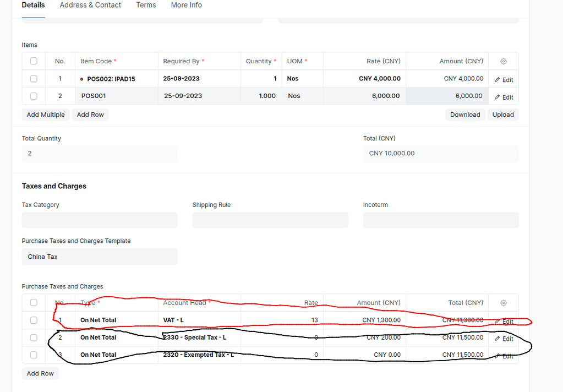Open the Items table column settings gear

coord(503,61)
